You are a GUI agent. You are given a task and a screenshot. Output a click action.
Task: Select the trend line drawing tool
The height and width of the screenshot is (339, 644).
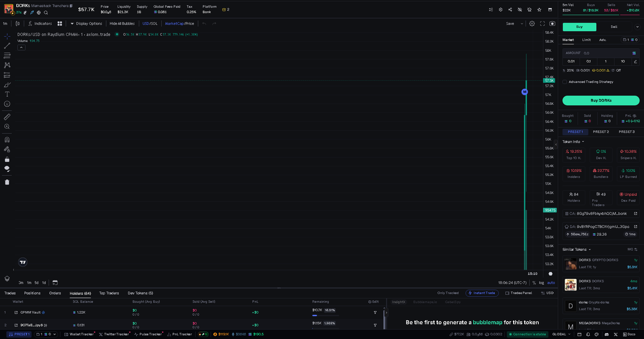7,46
